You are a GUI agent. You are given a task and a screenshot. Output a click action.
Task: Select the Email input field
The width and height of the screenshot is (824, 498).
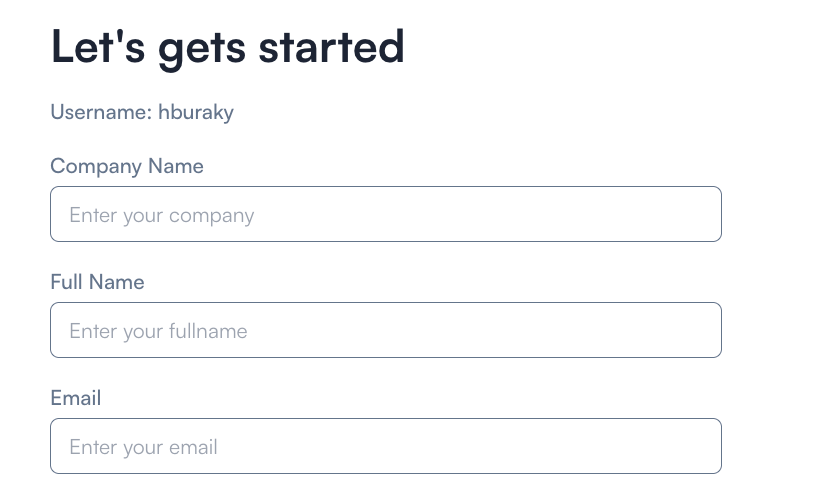(x=385, y=446)
